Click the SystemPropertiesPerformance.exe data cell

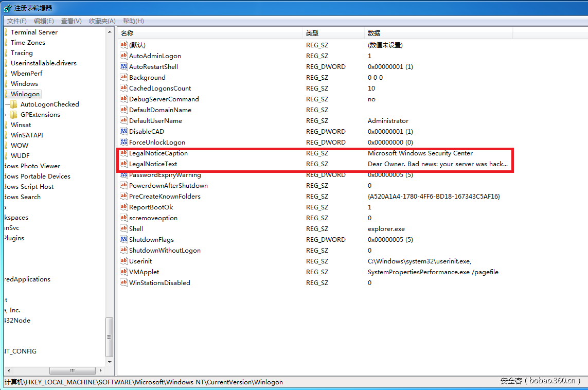pyautogui.click(x=433, y=272)
